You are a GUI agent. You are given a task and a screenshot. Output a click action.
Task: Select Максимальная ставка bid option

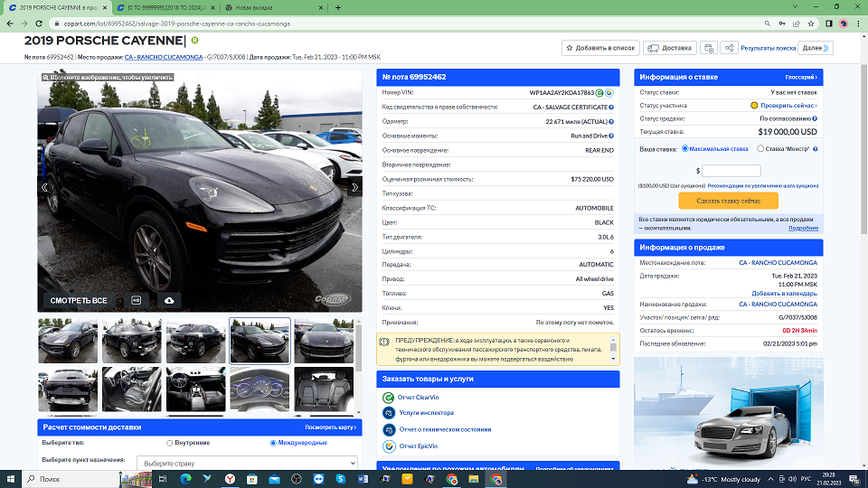pyautogui.click(x=684, y=149)
